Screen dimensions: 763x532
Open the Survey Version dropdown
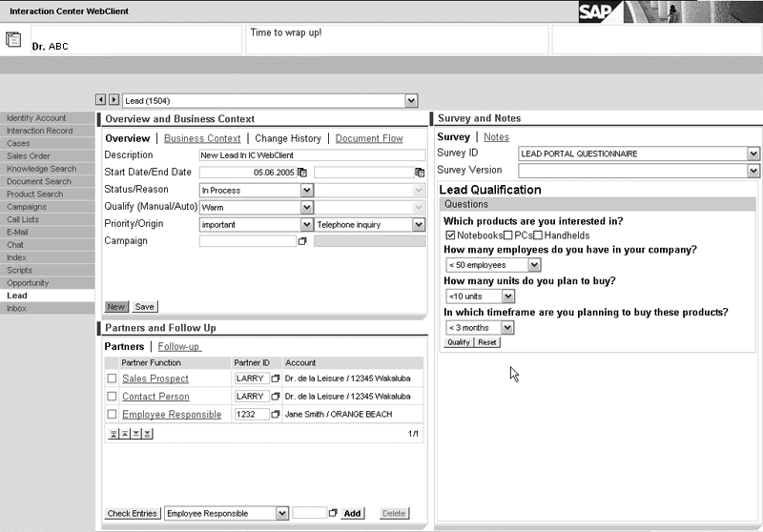pos(753,171)
